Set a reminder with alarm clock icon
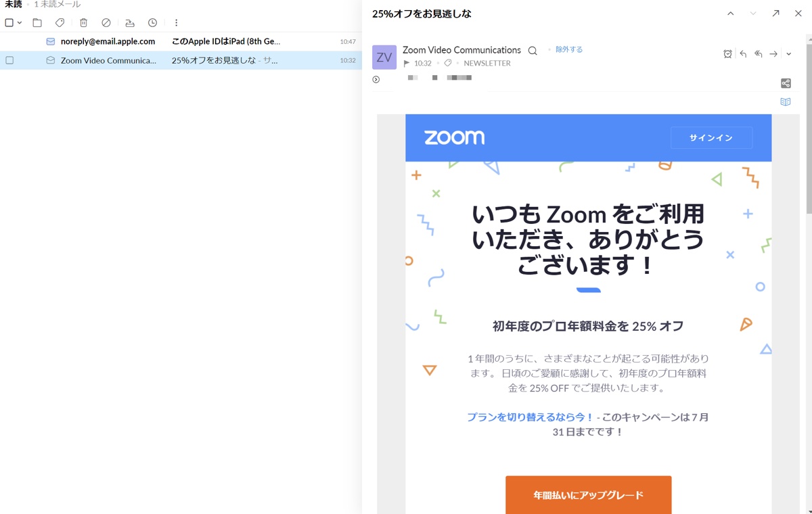This screenshot has height=514, width=812. tap(727, 54)
